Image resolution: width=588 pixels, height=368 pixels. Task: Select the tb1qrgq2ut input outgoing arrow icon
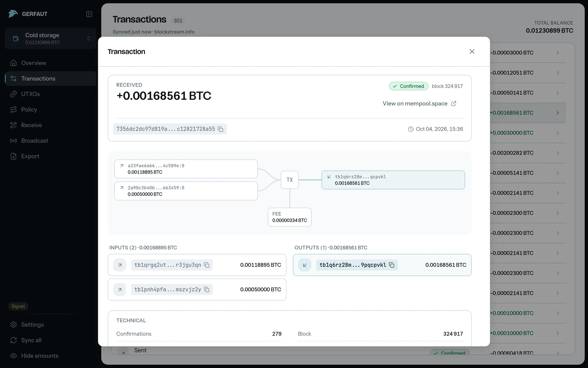120,265
